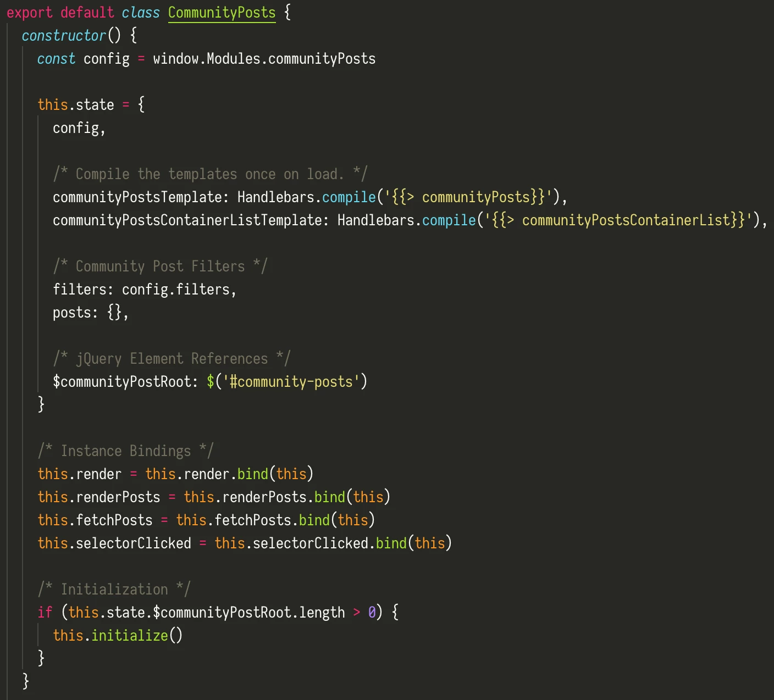The height and width of the screenshot is (700, 774).
Task: Click the class name CommunityPosts
Action: 222,13
